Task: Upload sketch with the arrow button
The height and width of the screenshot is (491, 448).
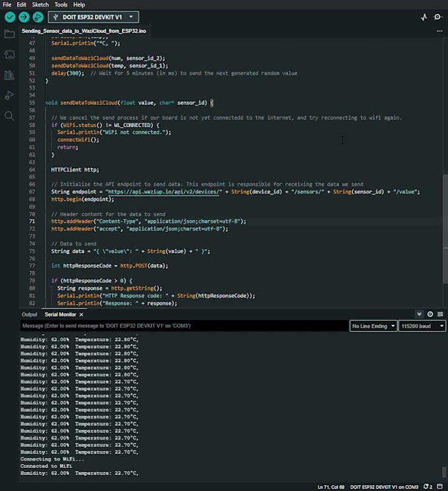Action: pyautogui.click(x=24, y=17)
